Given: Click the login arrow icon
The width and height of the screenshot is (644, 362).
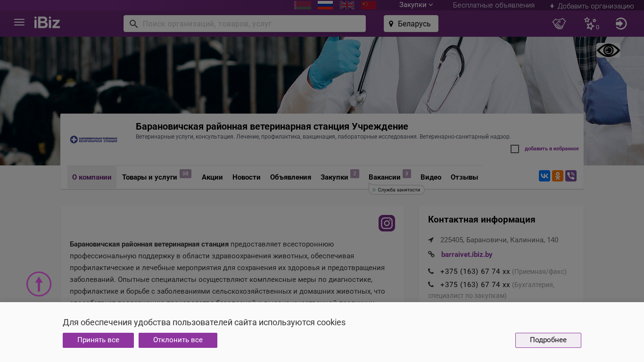Looking at the screenshot, I should pyautogui.click(x=621, y=24).
